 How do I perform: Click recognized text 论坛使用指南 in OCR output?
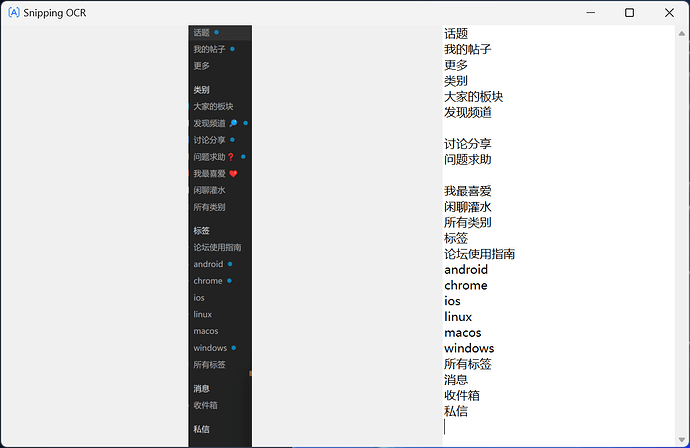click(480, 254)
